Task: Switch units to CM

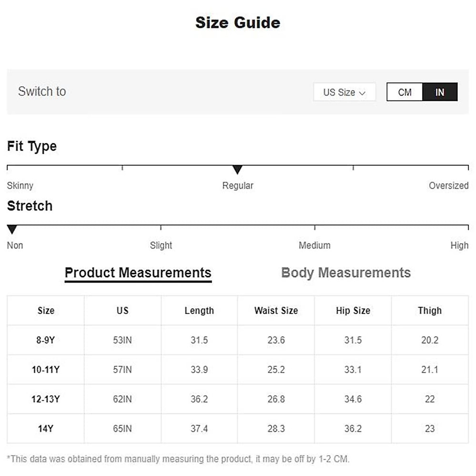Action: pos(405,92)
